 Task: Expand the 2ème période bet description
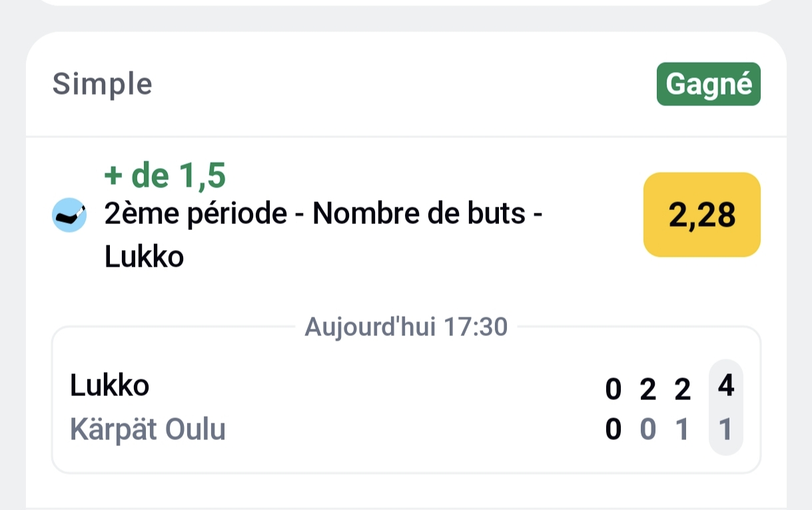click(x=323, y=213)
